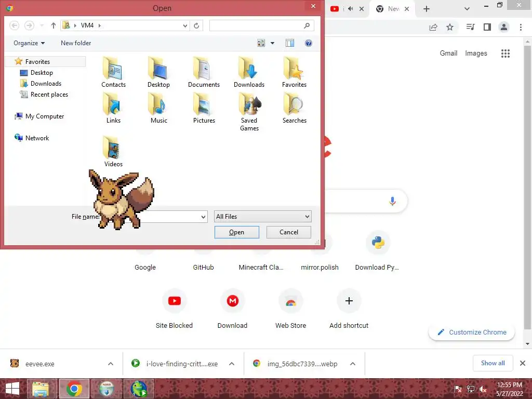Click Add shortcut plus icon
This screenshot has width=532, height=399.
(x=349, y=301)
